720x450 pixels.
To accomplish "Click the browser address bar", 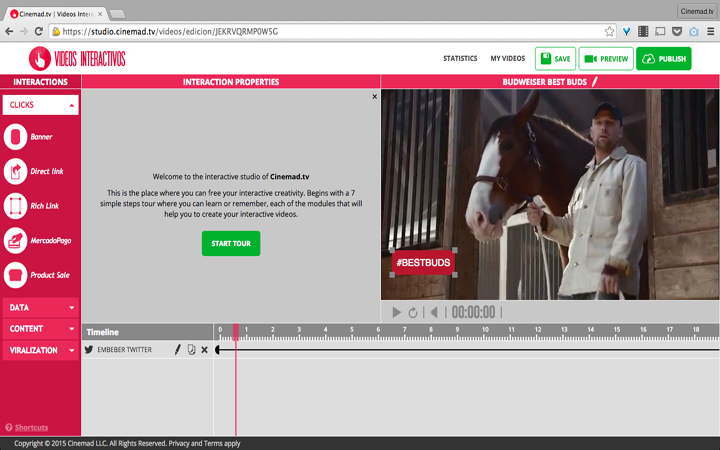I will click(x=331, y=31).
